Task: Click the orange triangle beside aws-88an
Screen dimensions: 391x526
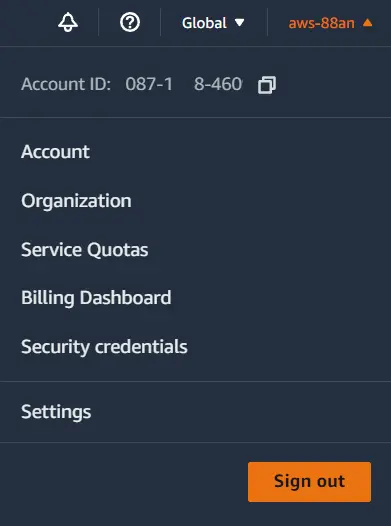Action: coord(368,22)
